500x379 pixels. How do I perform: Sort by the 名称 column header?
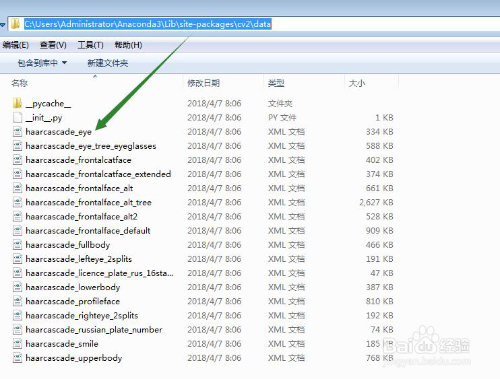click(x=19, y=83)
